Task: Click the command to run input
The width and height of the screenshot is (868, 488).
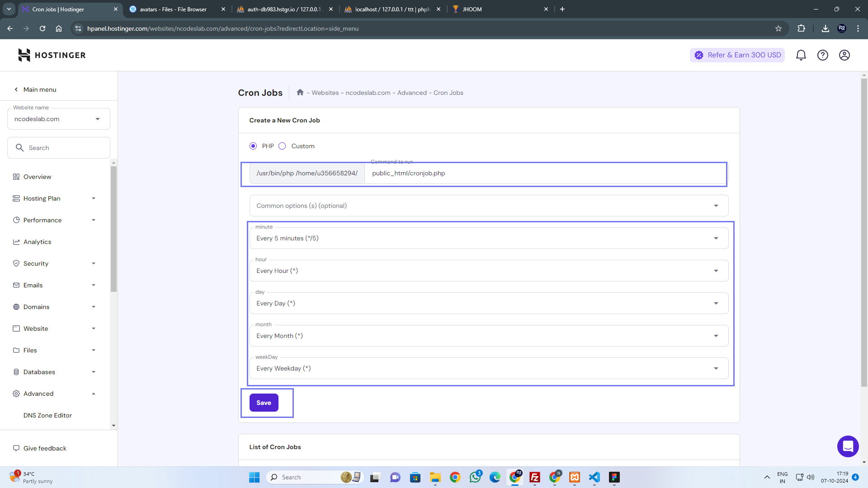Action: (x=546, y=173)
